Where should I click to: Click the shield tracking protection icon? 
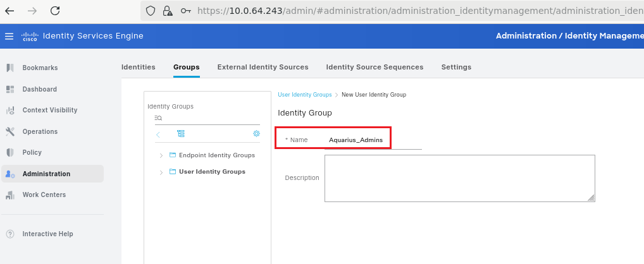[151, 11]
